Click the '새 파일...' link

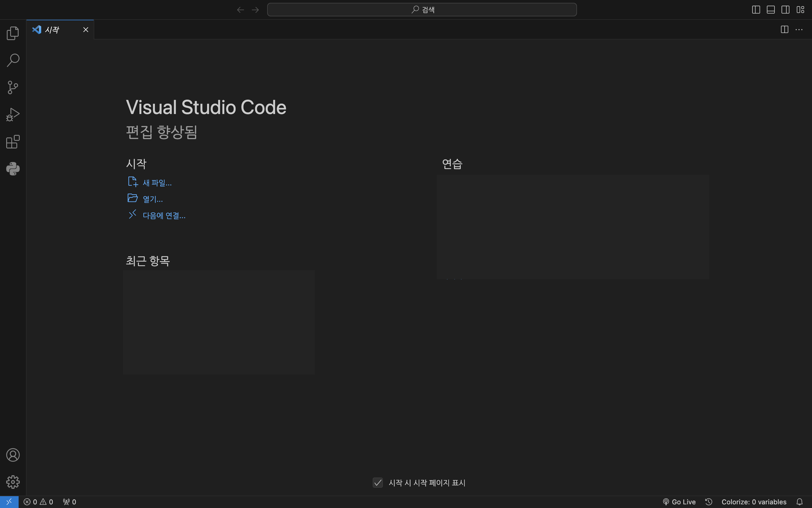point(157,183)
